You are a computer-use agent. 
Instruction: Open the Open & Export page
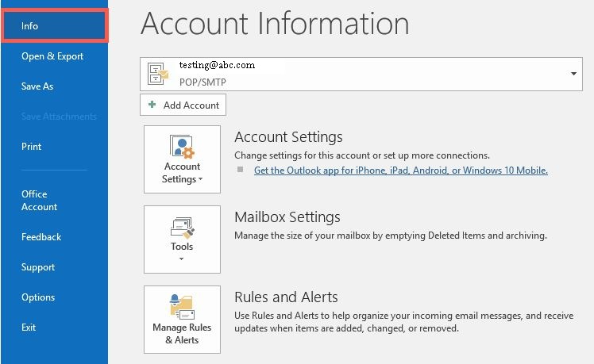52,56
